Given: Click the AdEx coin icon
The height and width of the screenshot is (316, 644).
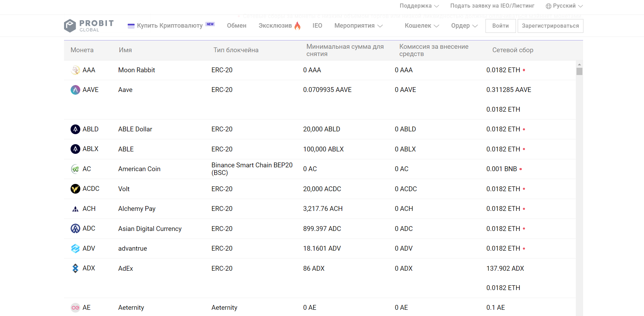Looking at the screenshot, I should (75, 268).
